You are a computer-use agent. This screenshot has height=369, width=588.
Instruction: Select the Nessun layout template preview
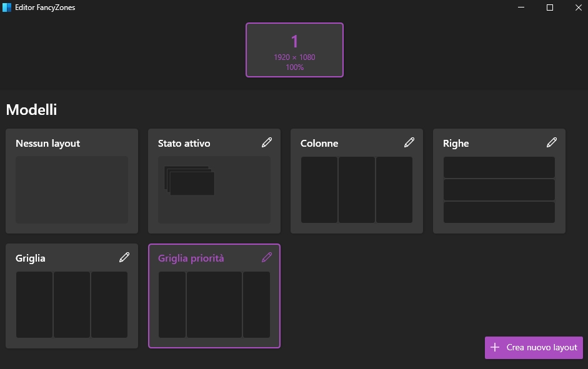point(72,190)
